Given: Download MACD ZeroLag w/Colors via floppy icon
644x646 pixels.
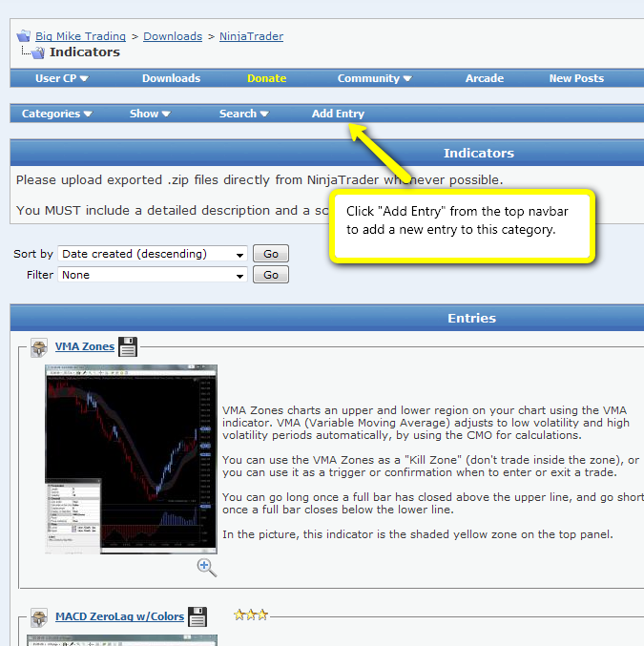Looking at the screenshot, I should [x=197, y=616].
